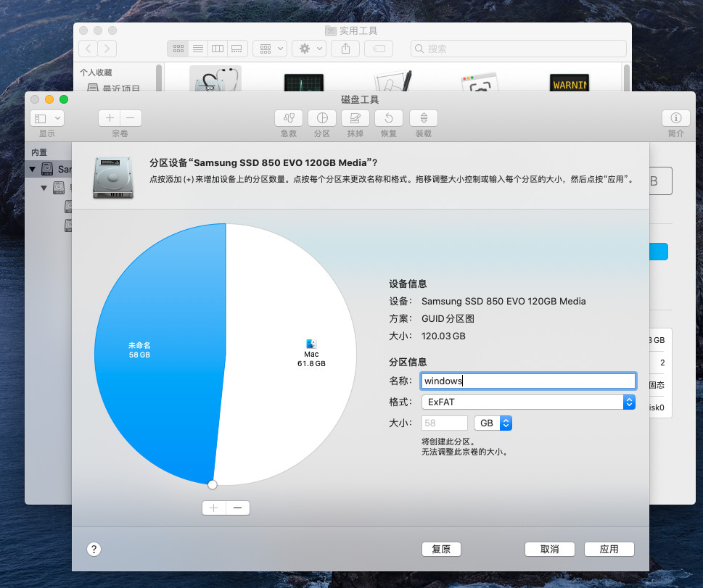Viewport: 703px width, 588px height.
Task: Select 最近项目 in Finder sidebar
Action: pos(113,88)
